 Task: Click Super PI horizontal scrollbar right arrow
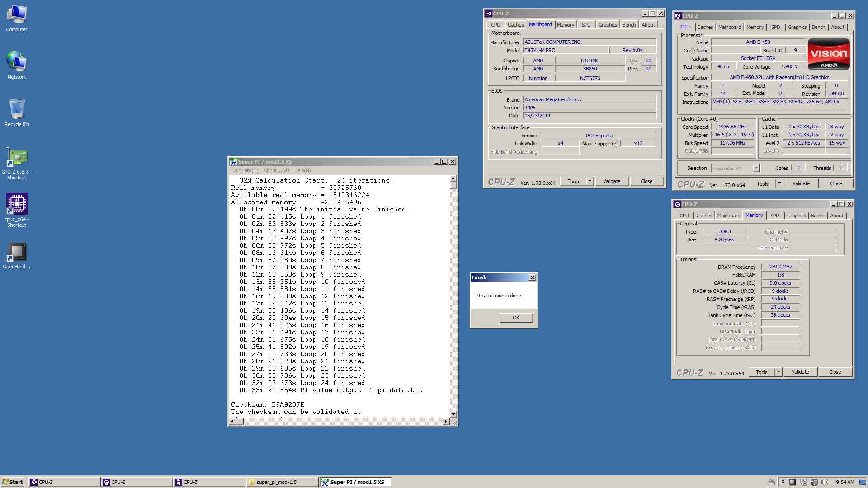(446, 421)
